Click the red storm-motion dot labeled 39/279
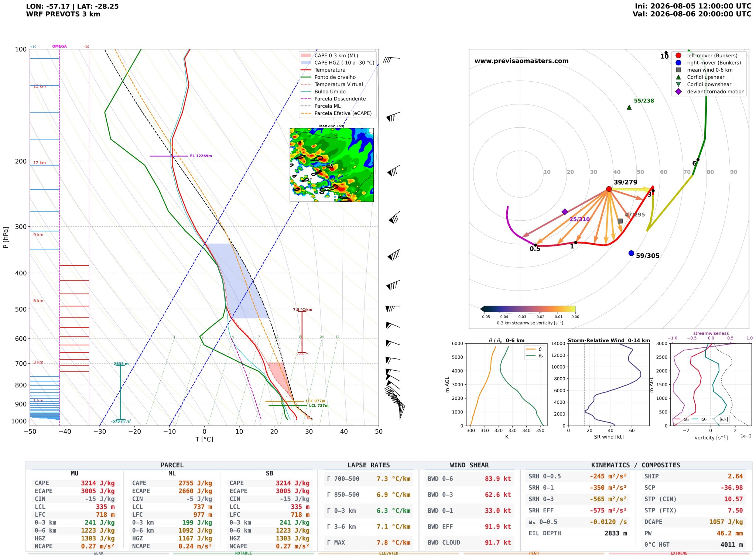 [x=609, y=189]
